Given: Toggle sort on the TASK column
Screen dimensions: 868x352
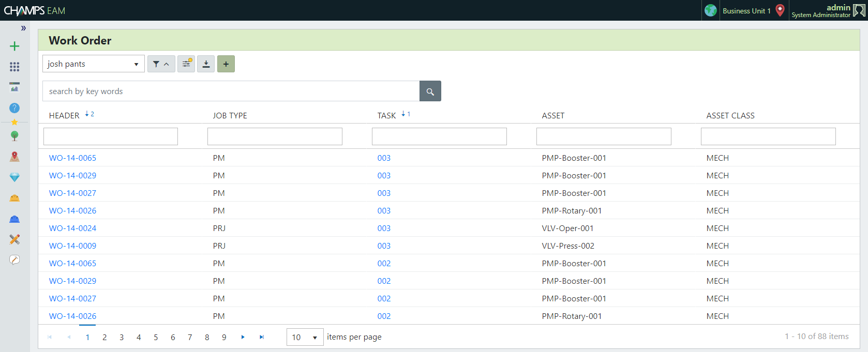Looking at the screenshot, I should pos(386,115).
